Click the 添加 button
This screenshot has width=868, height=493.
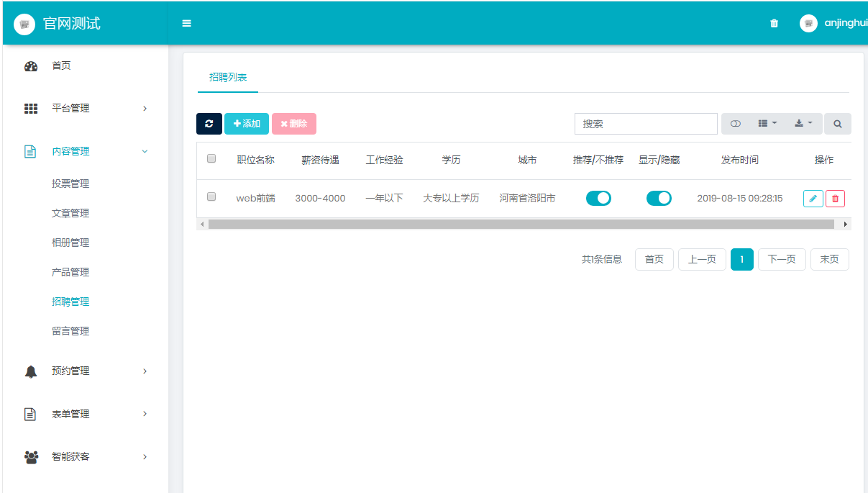[x=247, y=124]
